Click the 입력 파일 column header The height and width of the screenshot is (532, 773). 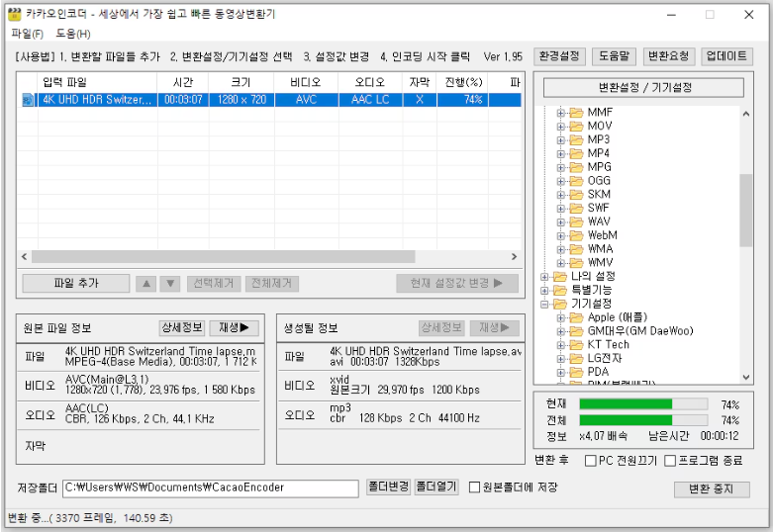[97, 82]
